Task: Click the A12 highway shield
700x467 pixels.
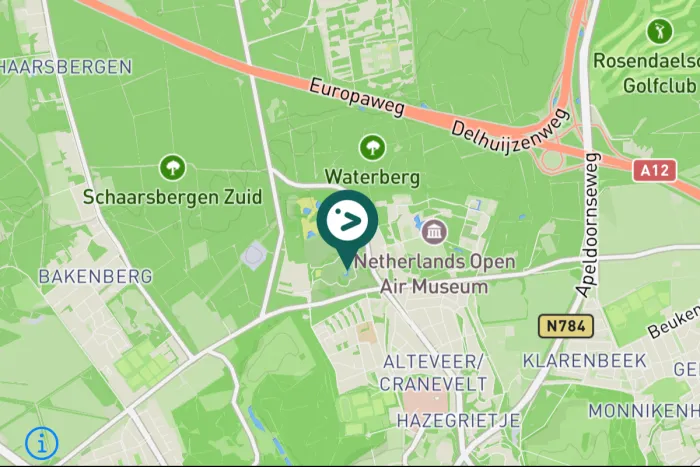Action: (x=654, y=170)
